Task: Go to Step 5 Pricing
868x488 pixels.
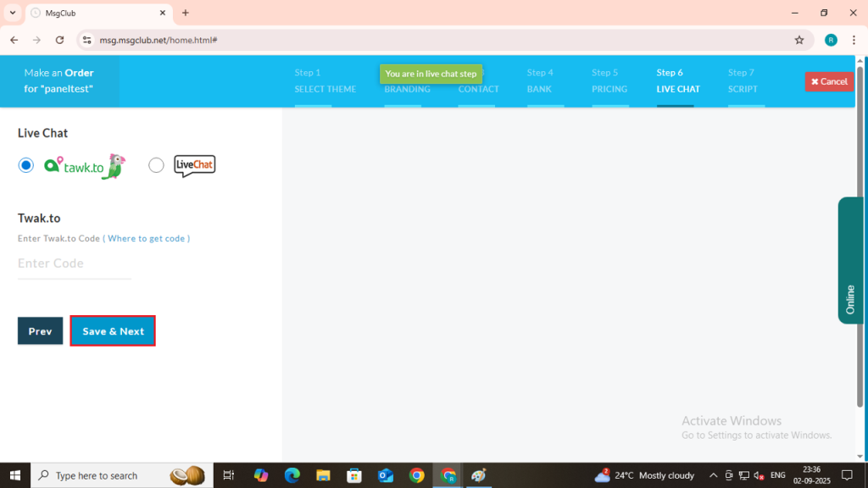Action: click(x=609, y=80)
